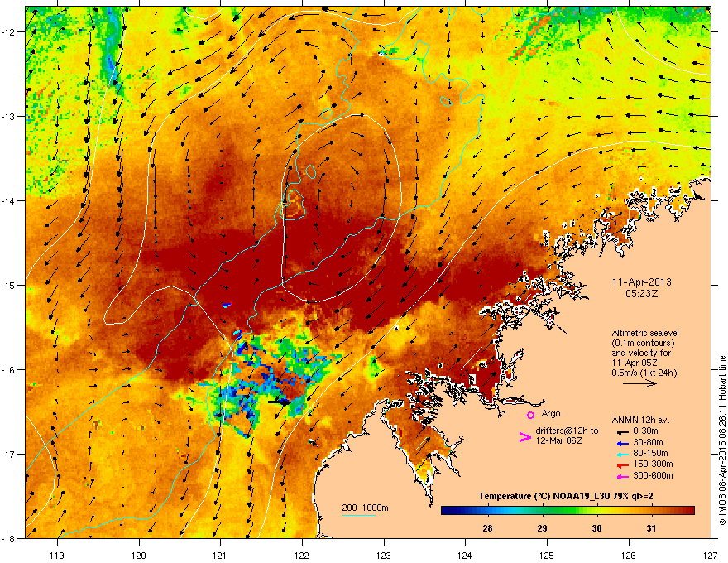The height and width of the screenshot is (563, 728).
Task: Click the '300-600m' depth label
Action: coord(653,475)
